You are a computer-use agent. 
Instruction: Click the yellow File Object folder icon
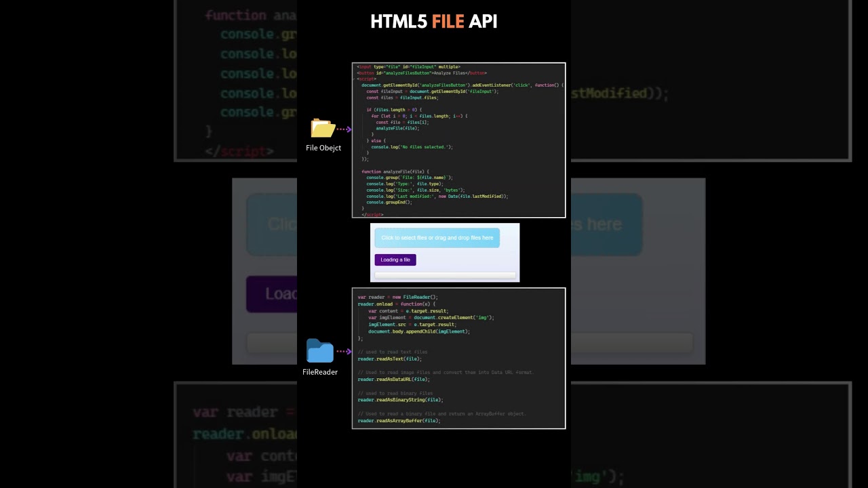pos(323,128)
